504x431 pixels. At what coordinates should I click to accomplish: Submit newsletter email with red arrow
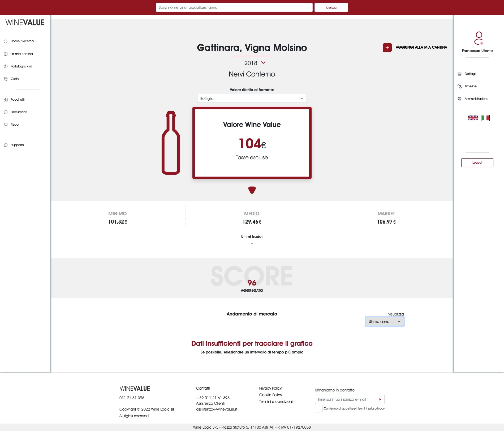tap(380, 399)
